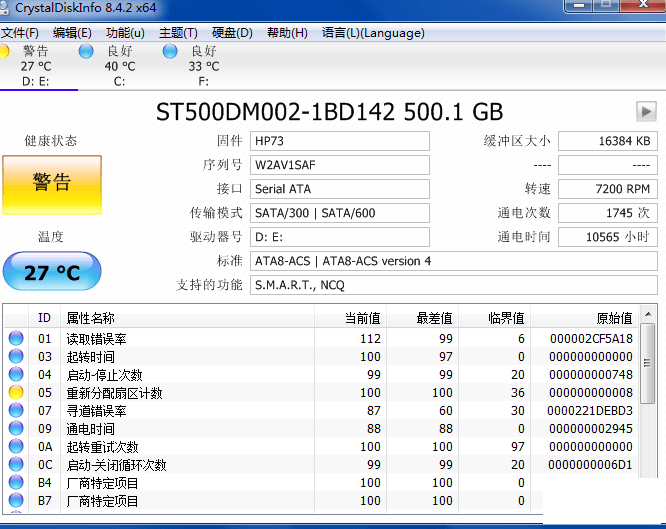Open the 文件(F) menu

pos(20,33)
